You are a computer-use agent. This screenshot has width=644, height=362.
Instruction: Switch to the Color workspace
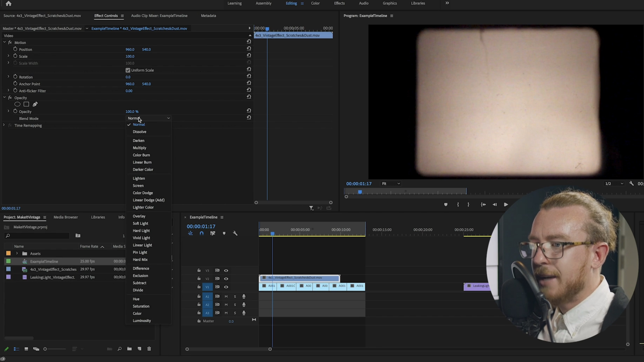[315, 3]
